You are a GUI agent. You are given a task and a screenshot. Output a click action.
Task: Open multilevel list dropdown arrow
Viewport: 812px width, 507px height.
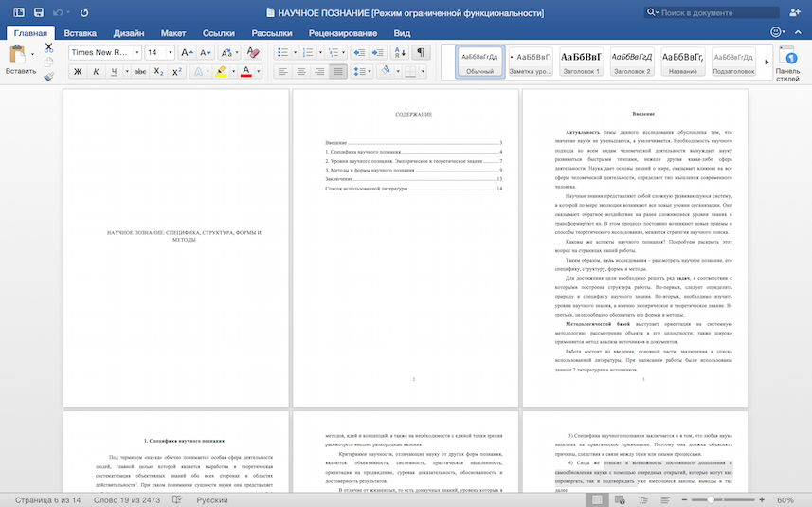[x=343, y=52]
